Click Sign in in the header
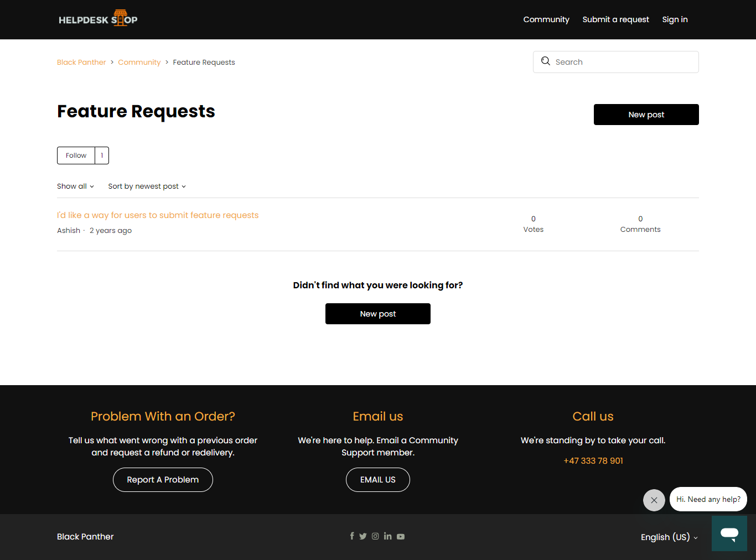Viewport: 756px width, 560px height. coord(675,19)
